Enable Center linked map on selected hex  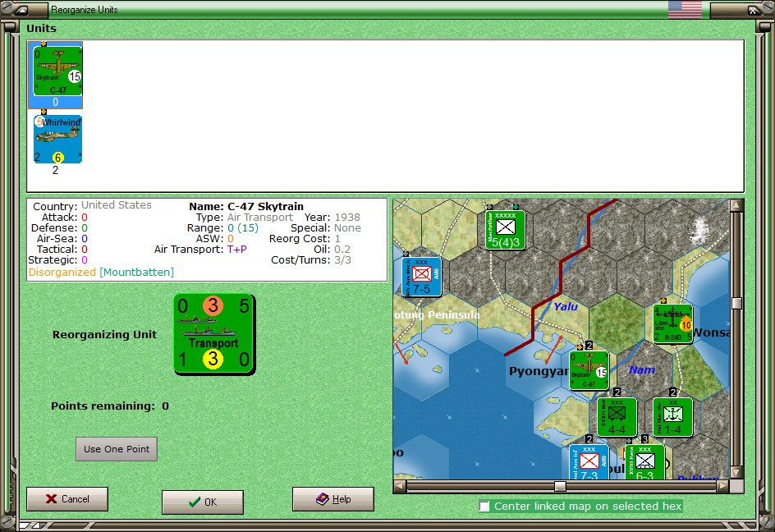(484, 507)
